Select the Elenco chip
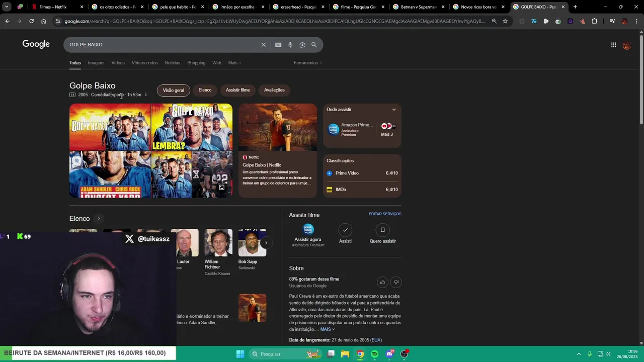The width and height of the screenshot is (644, 362). (x=205, y=90)
